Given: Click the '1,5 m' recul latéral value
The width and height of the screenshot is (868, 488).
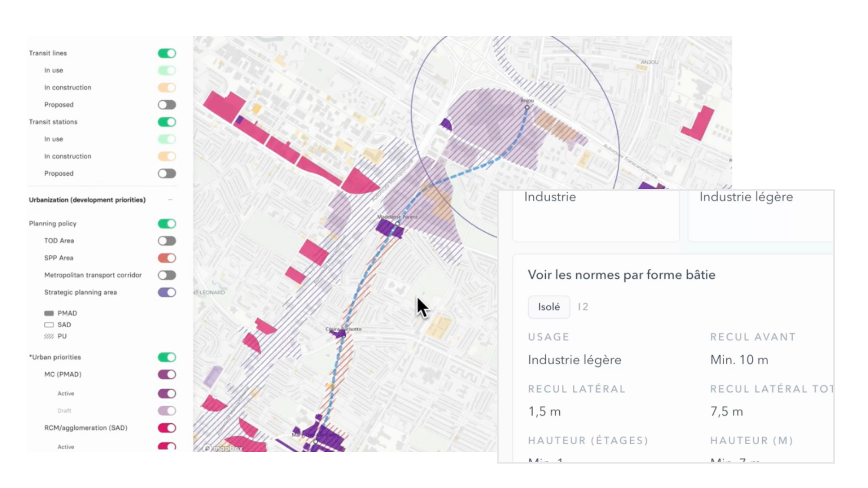Looking at the screenshot, I should coord(544,412).
